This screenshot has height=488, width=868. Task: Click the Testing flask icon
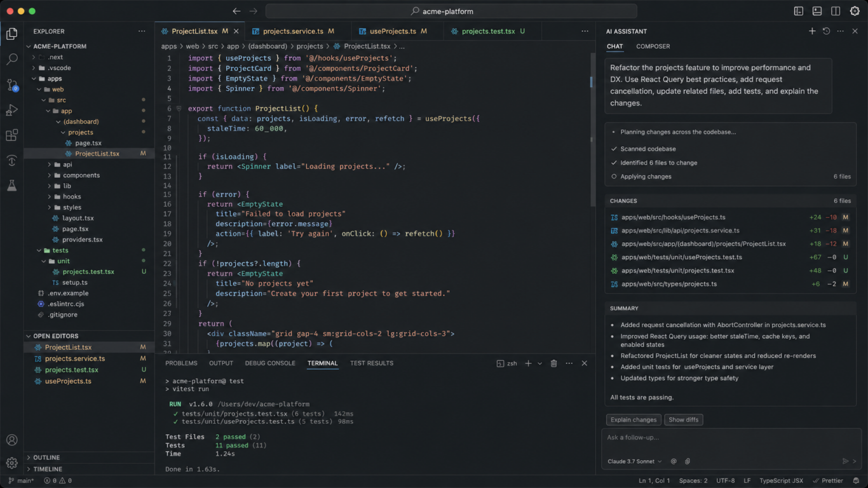[11, 185]
